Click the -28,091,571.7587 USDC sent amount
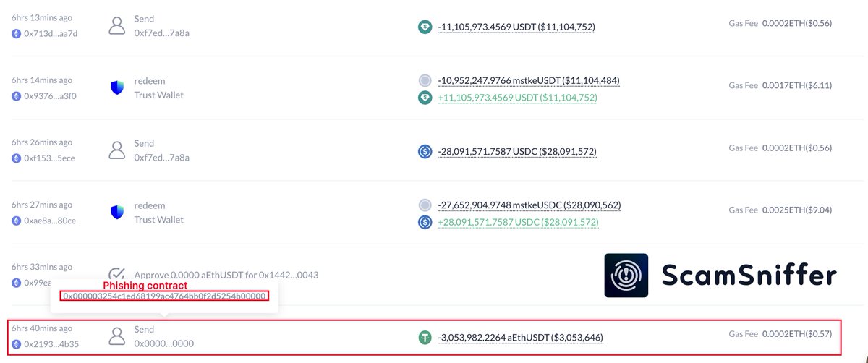The width and height of the screenshot is (868, 363). [x=517, y=152]
